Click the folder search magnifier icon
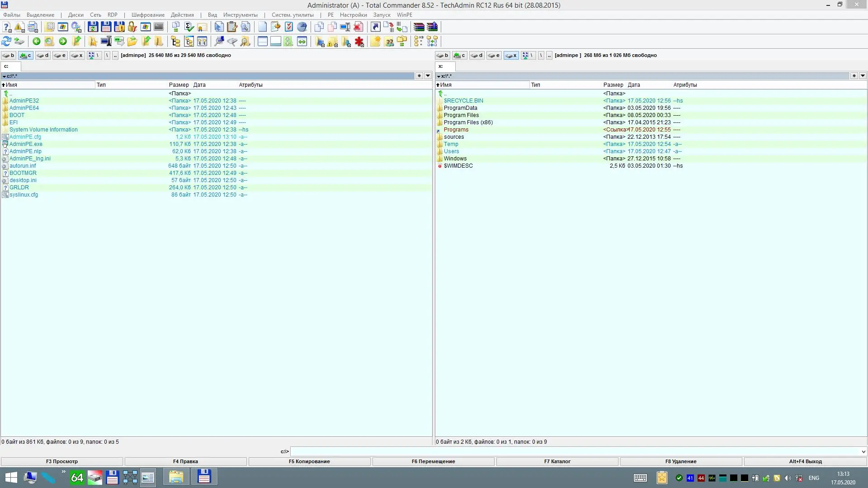Image resolution: width=868 pixels, height=488 pixels. [245, 42]
